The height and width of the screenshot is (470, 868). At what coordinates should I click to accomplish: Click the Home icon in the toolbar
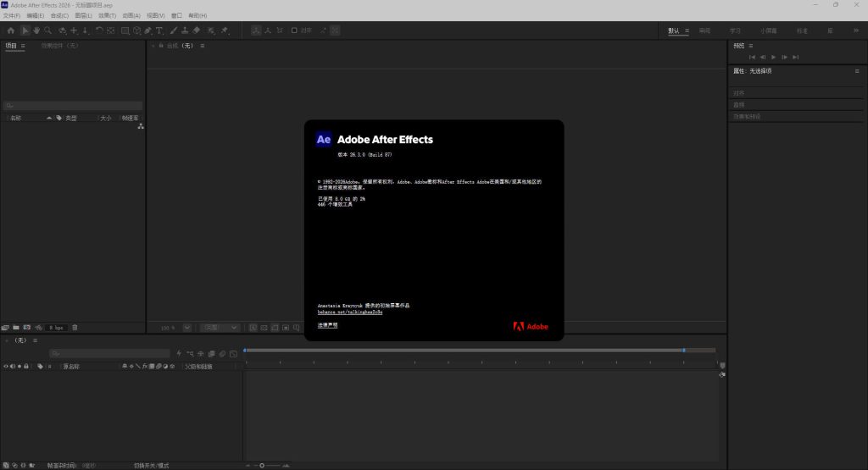coord(10,30)
